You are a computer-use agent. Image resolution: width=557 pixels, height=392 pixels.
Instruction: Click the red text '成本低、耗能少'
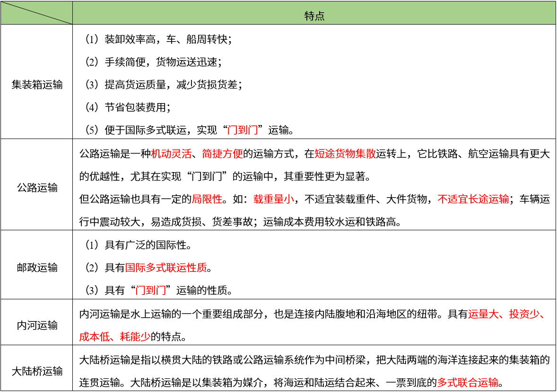point(115,336)
